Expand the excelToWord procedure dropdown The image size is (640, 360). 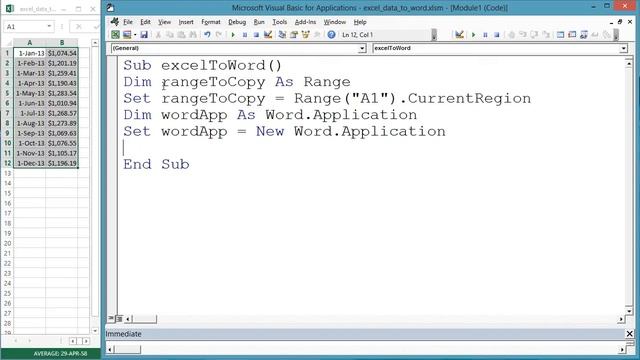623,49
